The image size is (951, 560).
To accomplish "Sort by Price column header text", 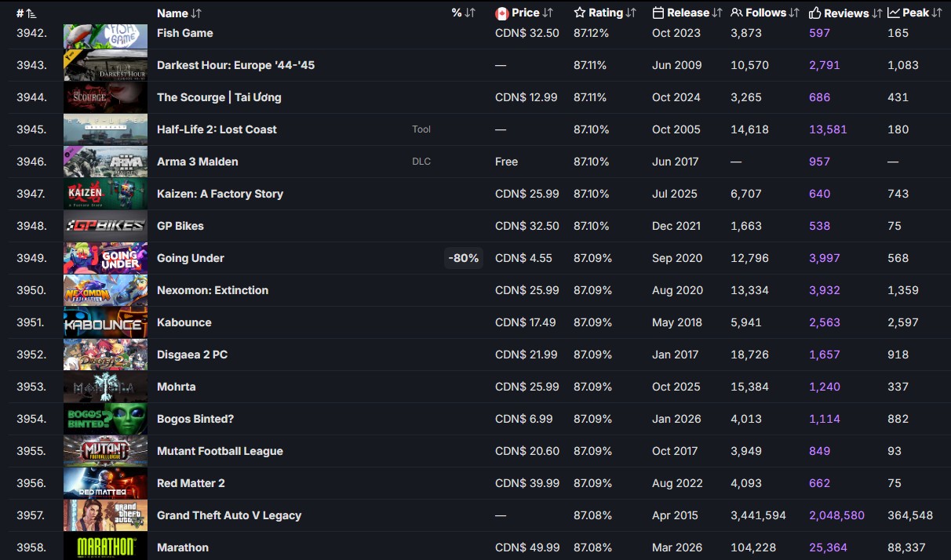I will 525,13.
